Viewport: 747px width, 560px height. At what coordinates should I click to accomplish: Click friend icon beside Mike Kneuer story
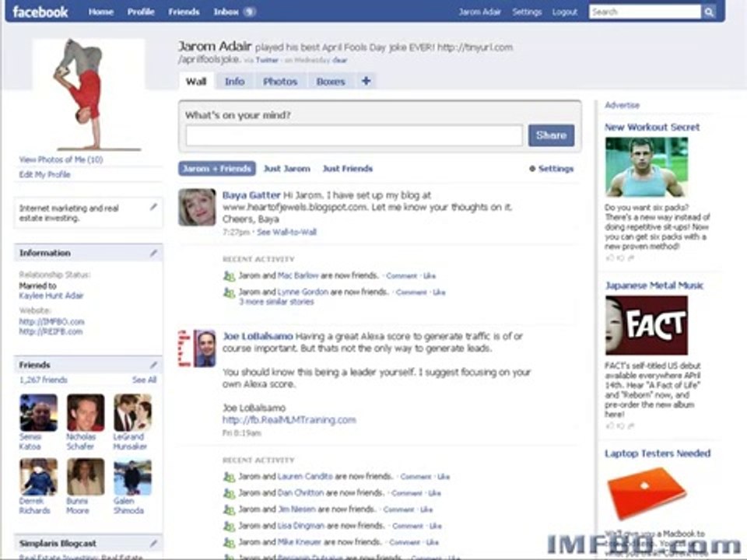[x=229, y=542]
